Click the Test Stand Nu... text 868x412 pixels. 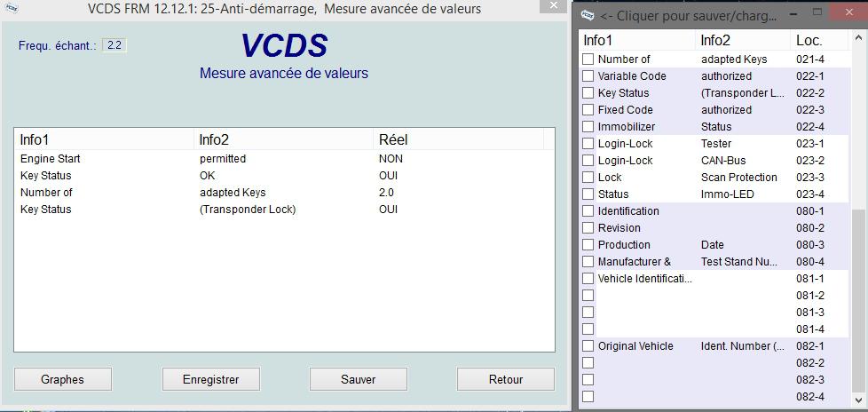click(x=741, y=261)
